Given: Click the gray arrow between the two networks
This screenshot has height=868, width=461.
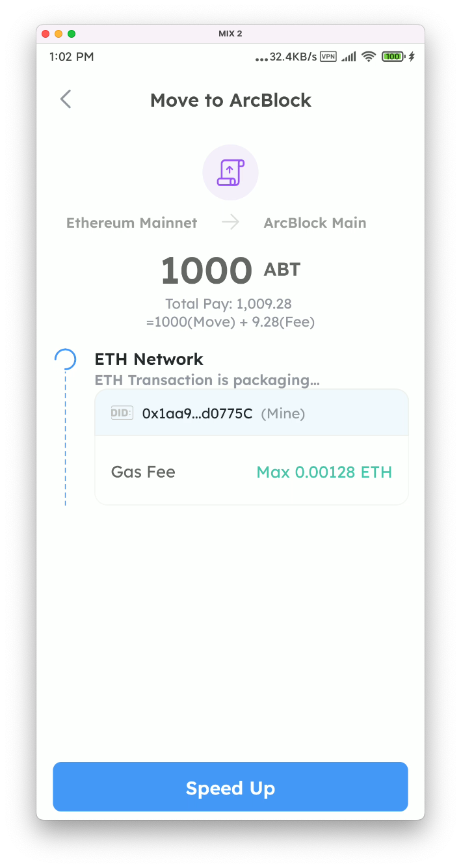Looking at the screenshot, I should (230, 222).
